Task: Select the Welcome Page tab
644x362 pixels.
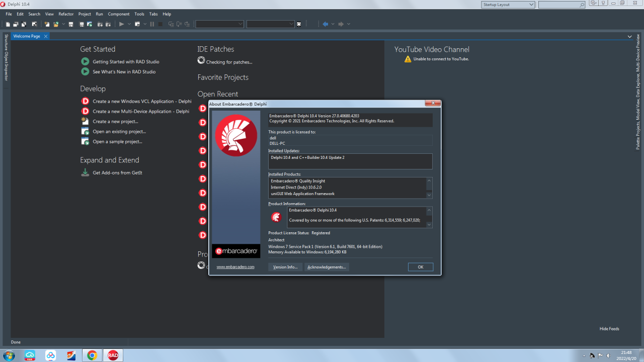Action: click(x=27, y=36)
